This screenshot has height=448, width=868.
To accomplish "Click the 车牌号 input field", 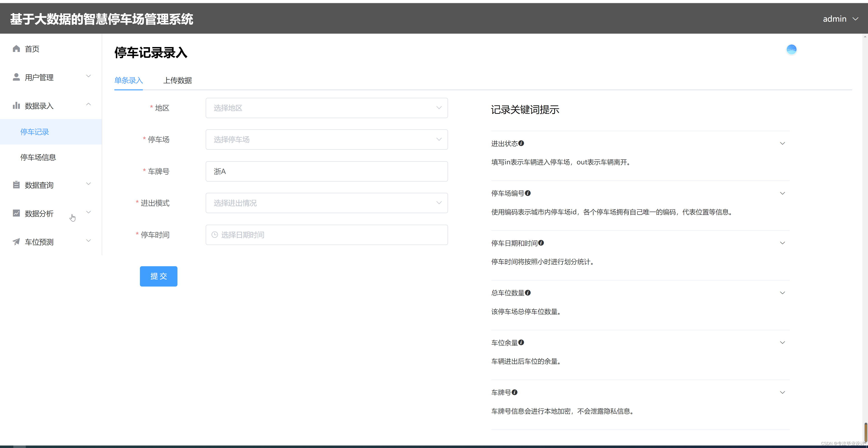I will pyautogui.click(x=326, y=171).
